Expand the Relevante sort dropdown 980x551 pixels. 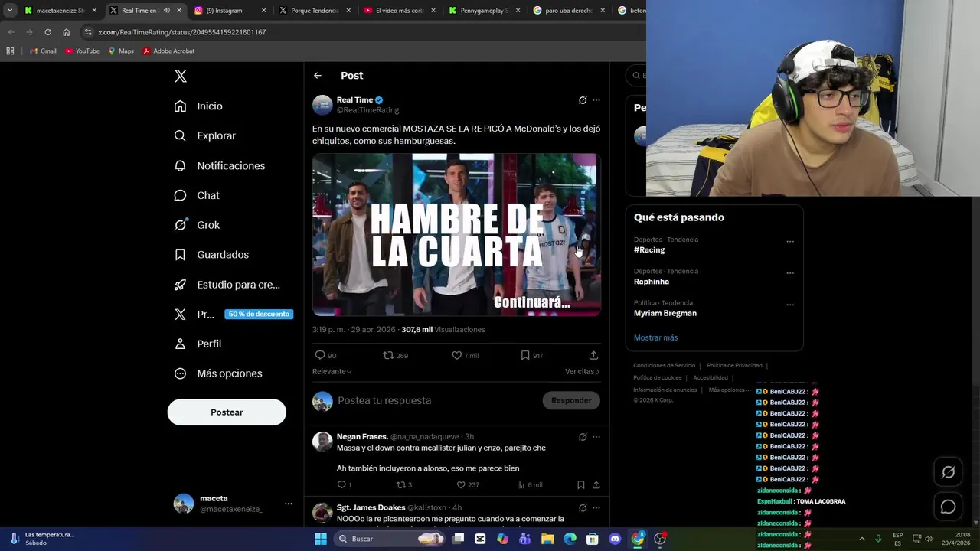coord(332,371)
